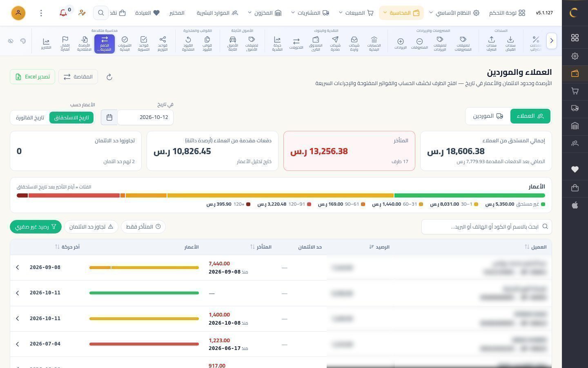Open شيكات صادرة outgoing cheques

[x=335, y=43]
